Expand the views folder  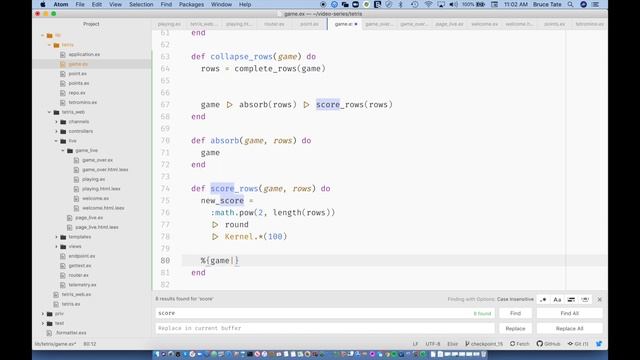point(56,247)
